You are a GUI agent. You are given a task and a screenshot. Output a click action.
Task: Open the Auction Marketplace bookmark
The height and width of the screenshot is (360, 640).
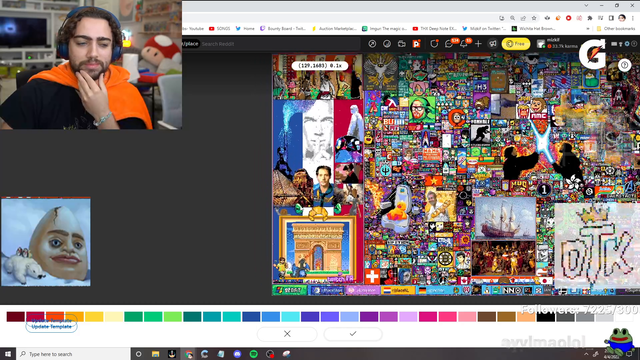(334, 29)
